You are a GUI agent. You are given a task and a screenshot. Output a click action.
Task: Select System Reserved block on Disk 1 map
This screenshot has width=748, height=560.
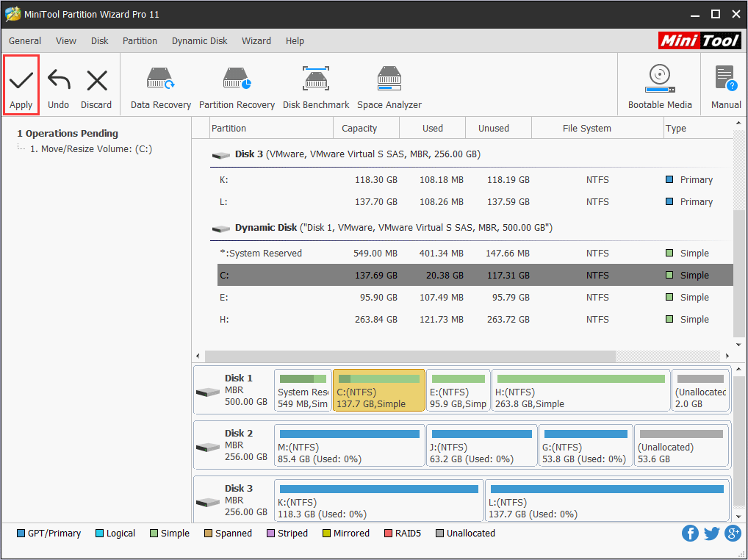[303, 391]
